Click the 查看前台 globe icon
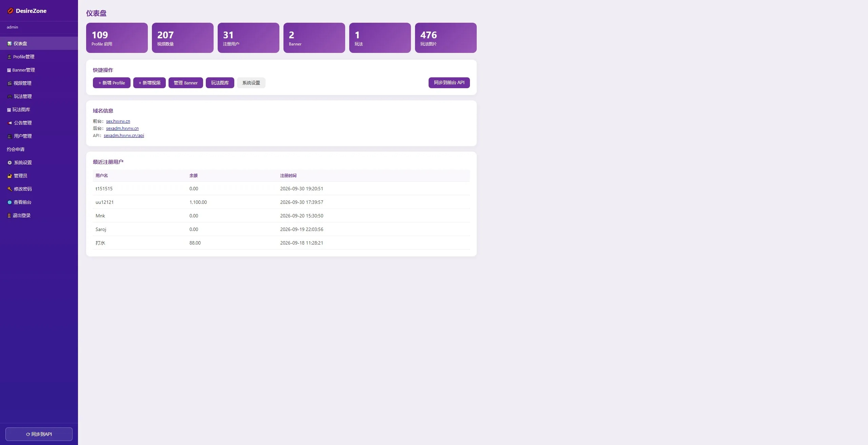Screen dimensions: 868x445 point(9,202)
